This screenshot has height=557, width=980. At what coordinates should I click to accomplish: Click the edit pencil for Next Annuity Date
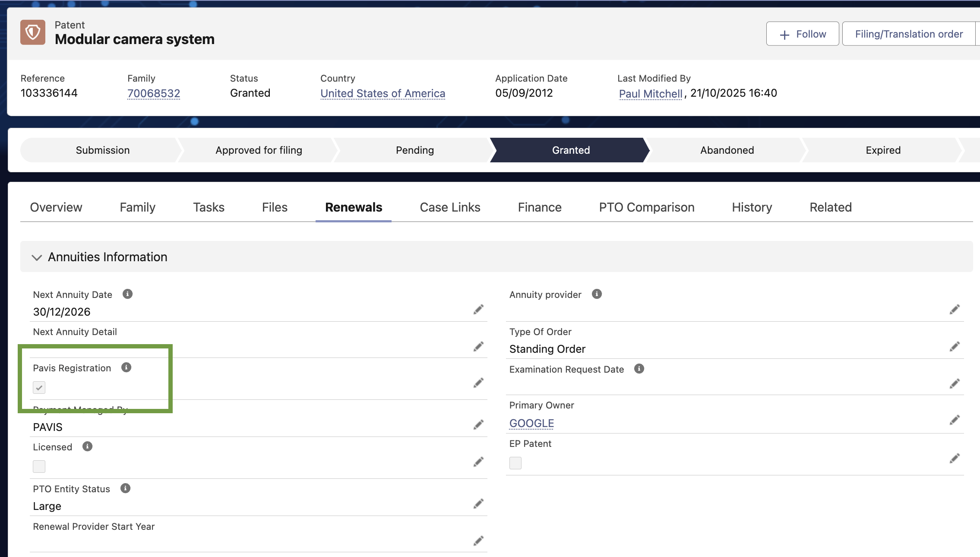click(478, 310)
